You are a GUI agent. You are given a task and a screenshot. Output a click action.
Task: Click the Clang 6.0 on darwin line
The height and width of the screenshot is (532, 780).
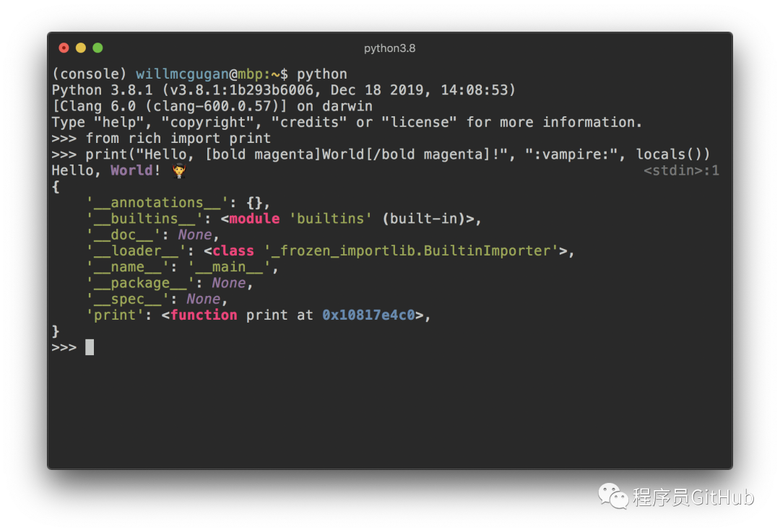coord(212,106)
